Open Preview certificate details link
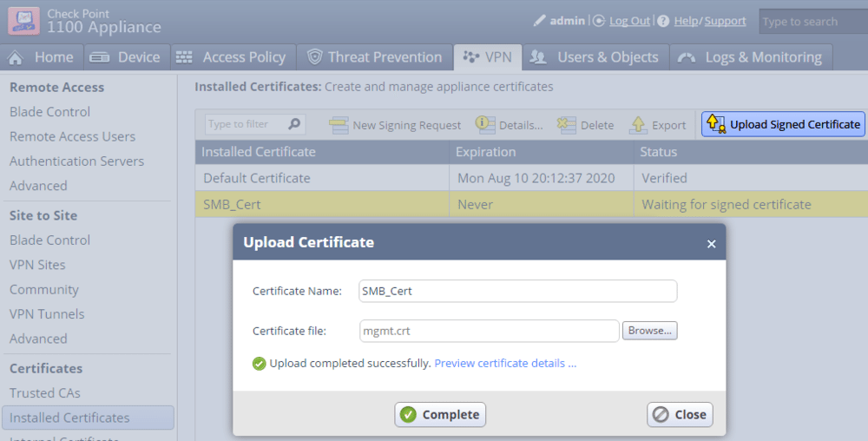The image size is (868, 441). point(505,363)
